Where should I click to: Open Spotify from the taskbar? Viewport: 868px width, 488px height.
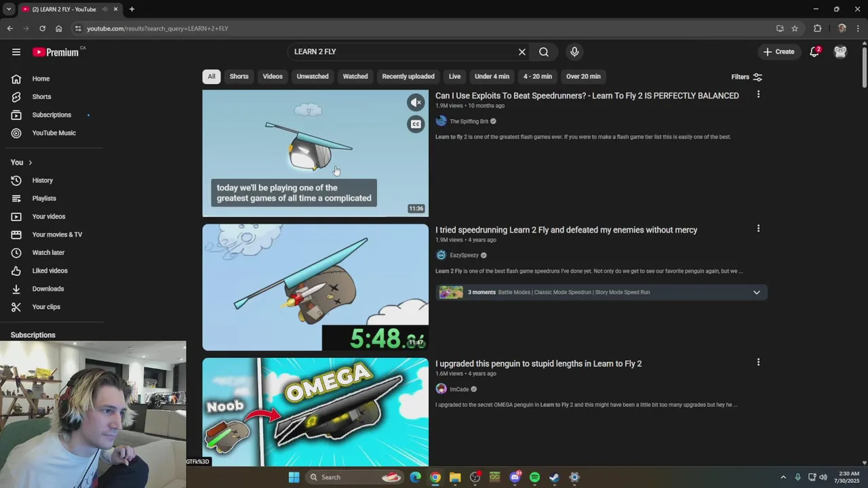coord(534,477)
